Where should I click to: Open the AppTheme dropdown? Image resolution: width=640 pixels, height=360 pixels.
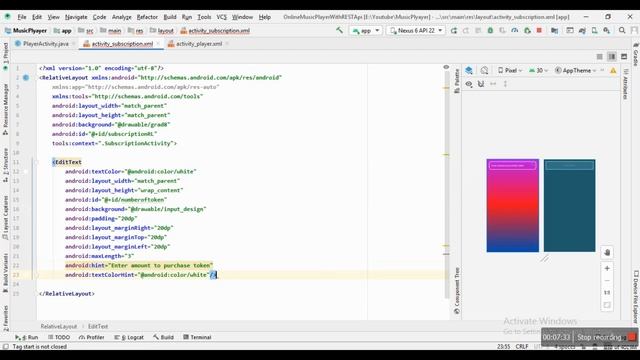point(576,71)
